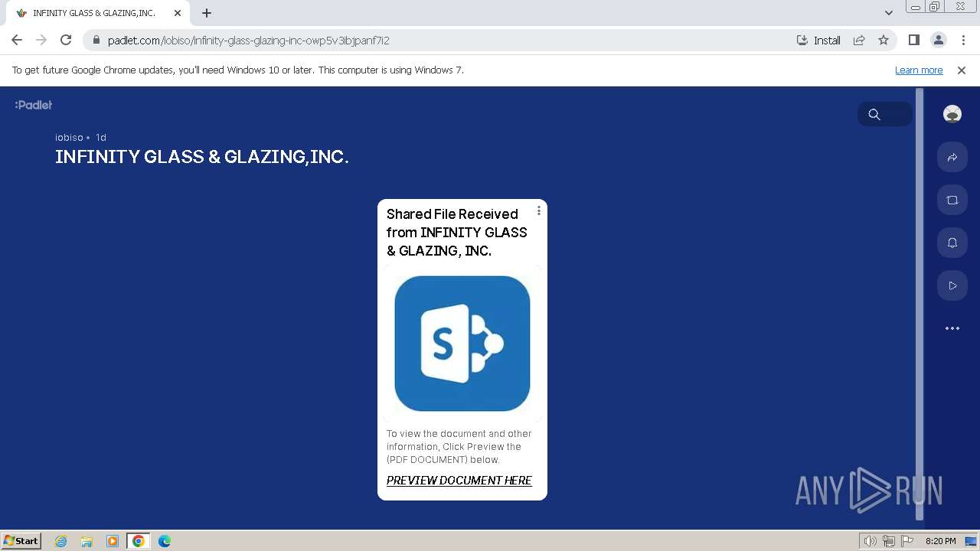Open the post's three-dot menu
980x551 pixels.
pyautogui.click(x=538, y=210)
